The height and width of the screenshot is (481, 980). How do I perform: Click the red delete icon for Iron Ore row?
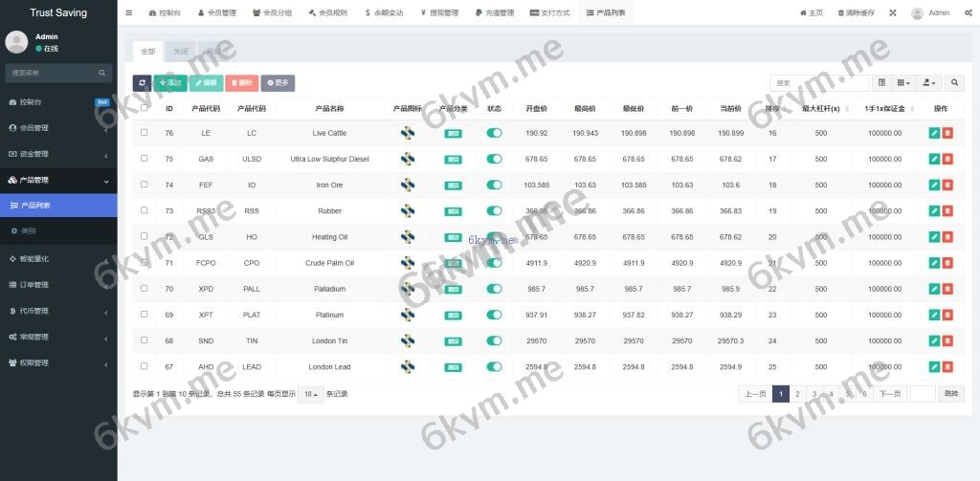(x=947, y=185)
